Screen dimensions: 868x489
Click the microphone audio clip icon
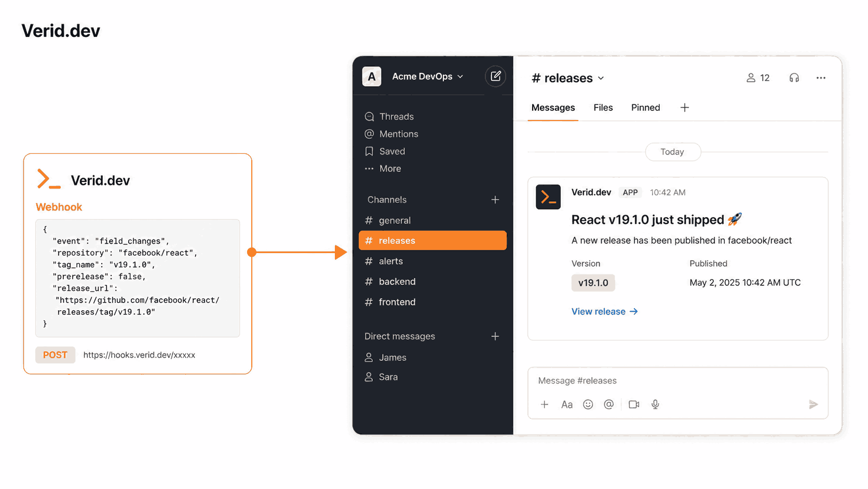point(655,404)
